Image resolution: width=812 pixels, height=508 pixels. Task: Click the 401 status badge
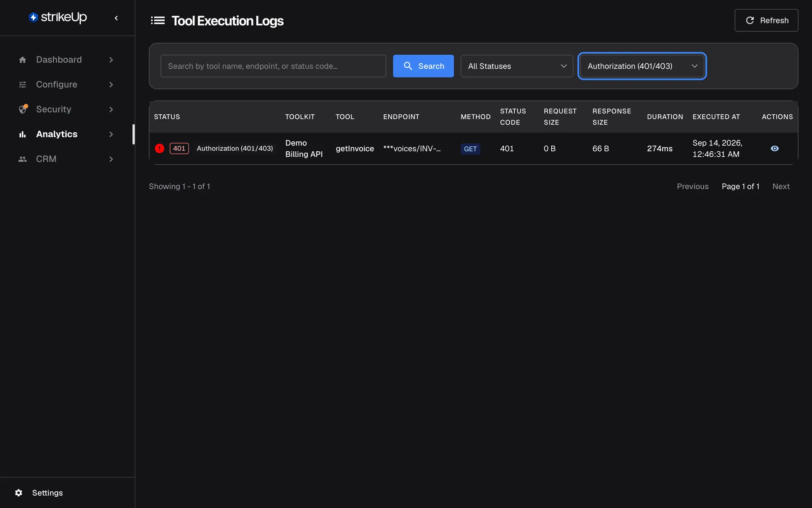(179, 149)
